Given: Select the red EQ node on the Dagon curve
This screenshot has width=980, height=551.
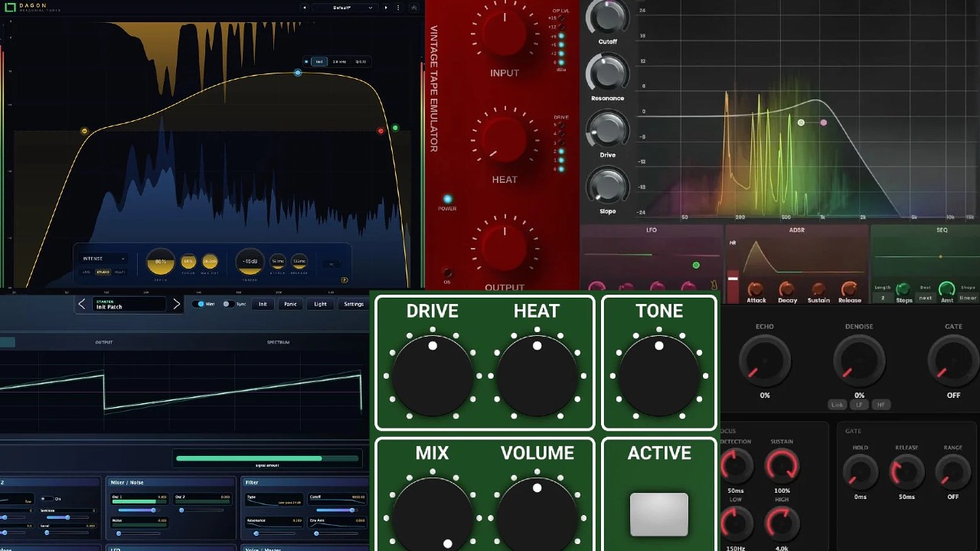Looking at the screenshot, I should click(x=381, y=131).
